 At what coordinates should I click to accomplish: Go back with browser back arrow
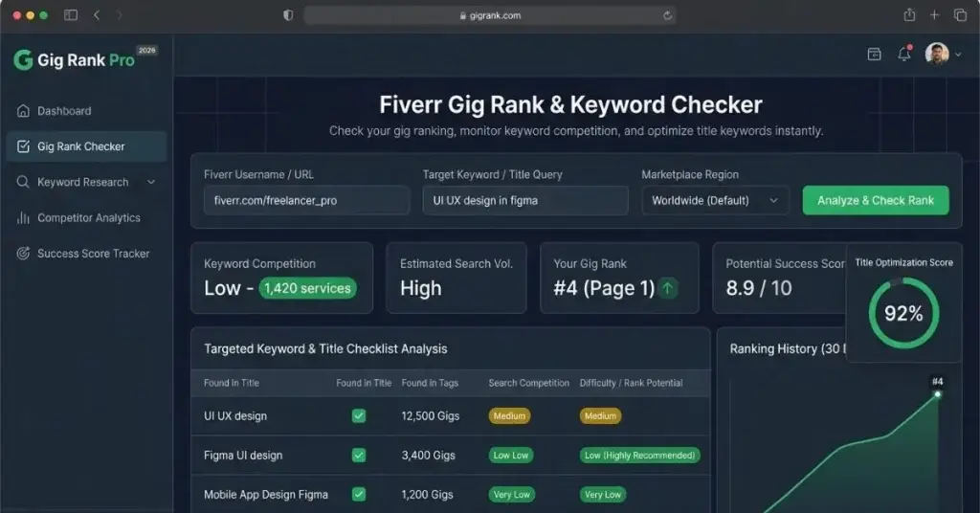97,15
